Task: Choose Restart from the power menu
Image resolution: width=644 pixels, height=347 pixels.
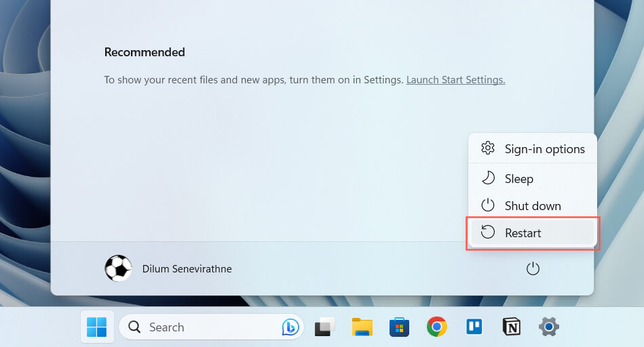Action: (523, 233)
